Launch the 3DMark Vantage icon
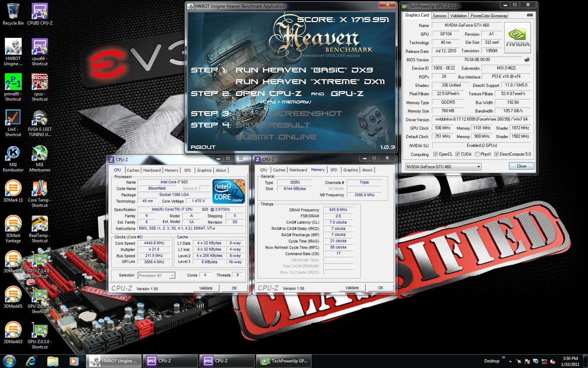Image resolution: width=588 pixels, height=368 pixels. pos(13,229)
